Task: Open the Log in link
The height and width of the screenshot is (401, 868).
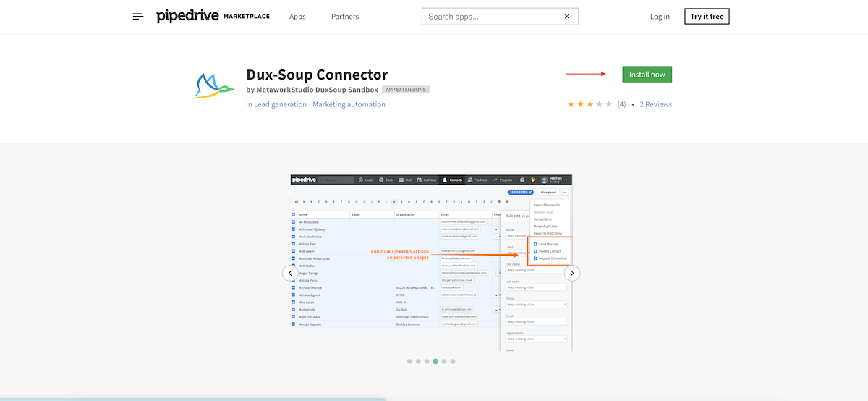Action: [x=660, y=17]
